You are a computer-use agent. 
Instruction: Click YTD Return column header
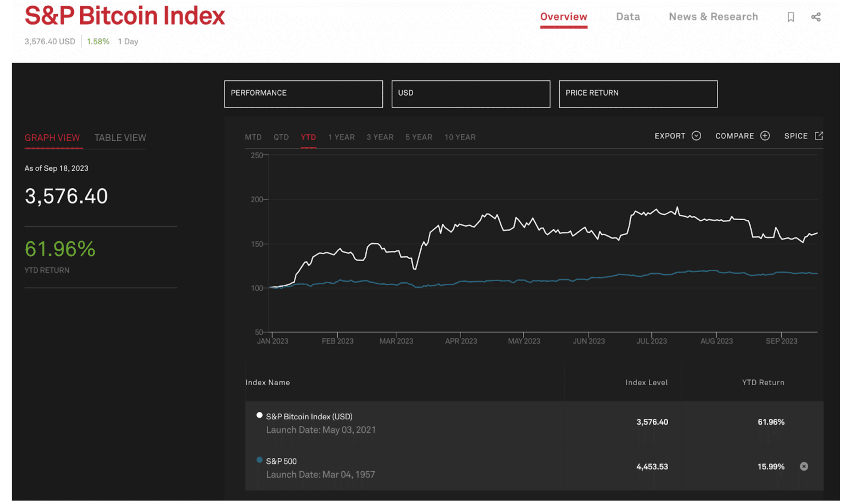(763, 382)
